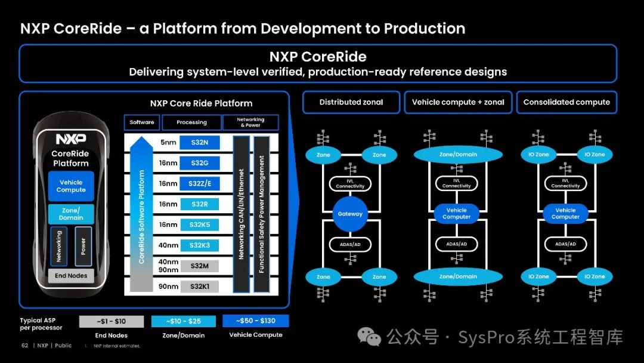Toggle the Networking block on the vehicle
Screen dimensions: 644x363
pyautogui.click(x=60, y=247)
